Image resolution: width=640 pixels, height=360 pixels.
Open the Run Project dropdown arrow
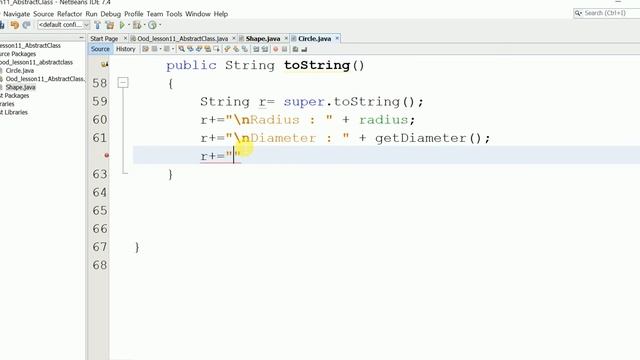[129, 25]
